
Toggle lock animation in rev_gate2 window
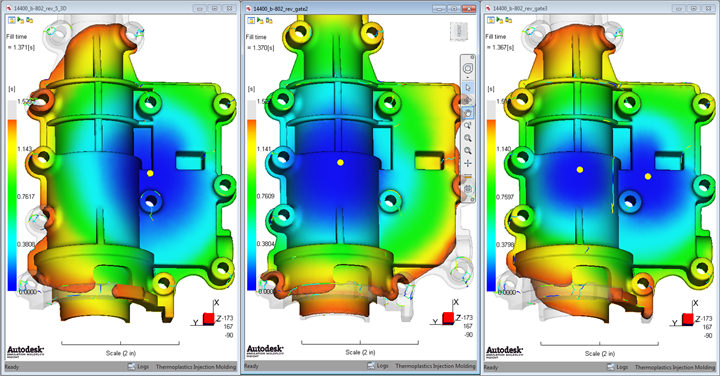(x=260, y=20)
